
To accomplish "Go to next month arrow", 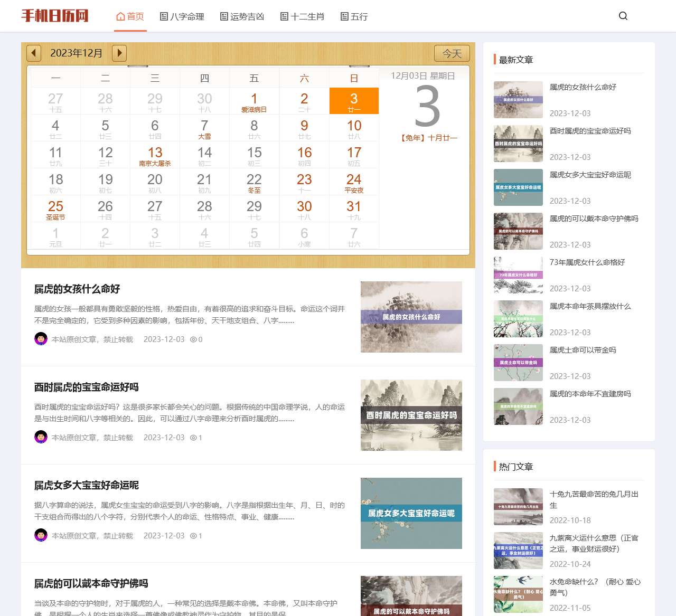I will [119, 53].
